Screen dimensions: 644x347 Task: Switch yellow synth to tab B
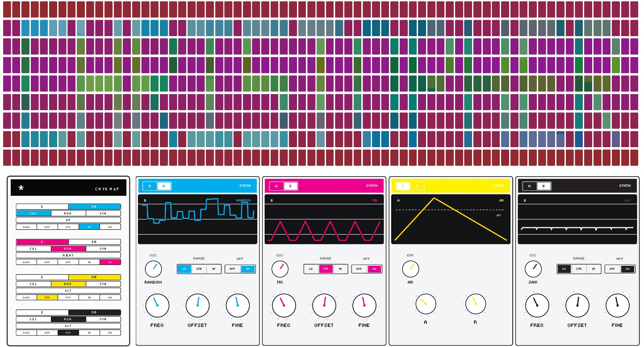(x=417, y=186)
